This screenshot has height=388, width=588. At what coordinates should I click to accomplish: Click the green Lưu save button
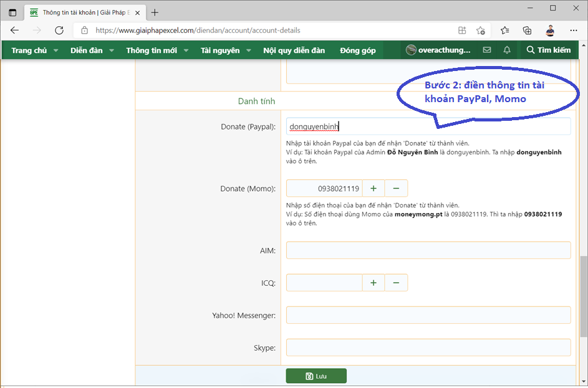click(x=316, y=376)
